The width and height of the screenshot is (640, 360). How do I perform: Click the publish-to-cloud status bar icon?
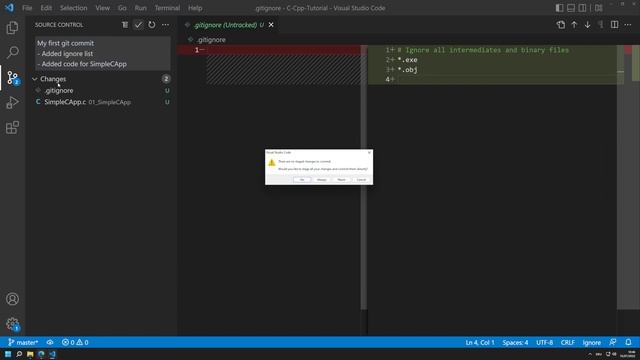(x=50, y=342)
